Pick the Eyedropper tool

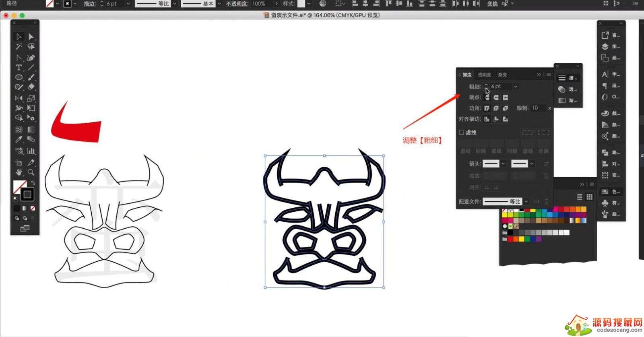click(x=19, y=140)
